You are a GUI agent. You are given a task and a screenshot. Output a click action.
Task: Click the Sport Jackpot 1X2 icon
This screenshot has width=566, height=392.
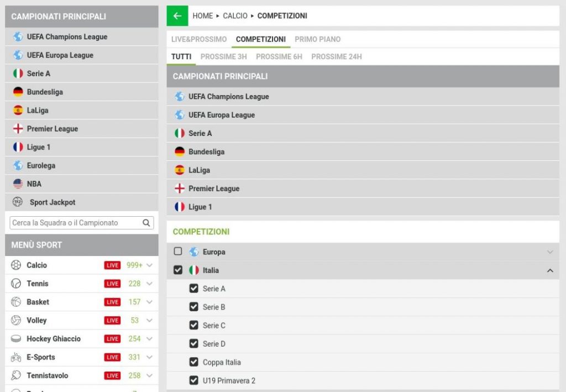coord(18,202)
